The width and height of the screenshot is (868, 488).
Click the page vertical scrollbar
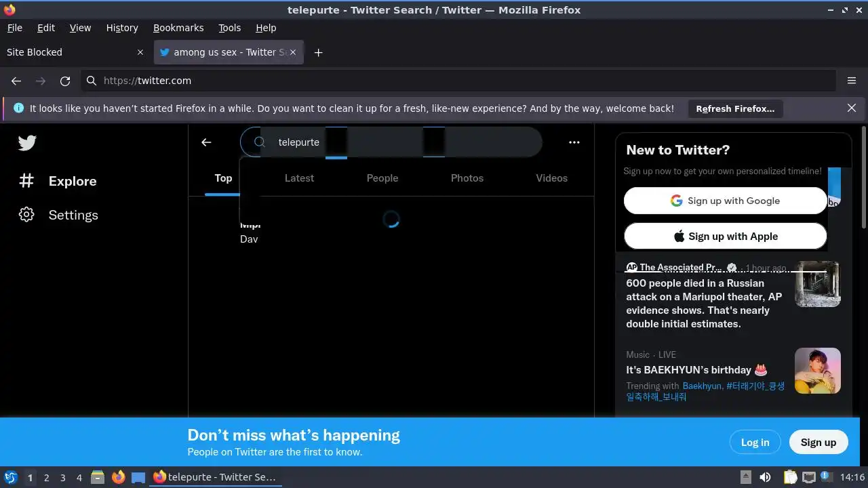[x=863, y=176]
